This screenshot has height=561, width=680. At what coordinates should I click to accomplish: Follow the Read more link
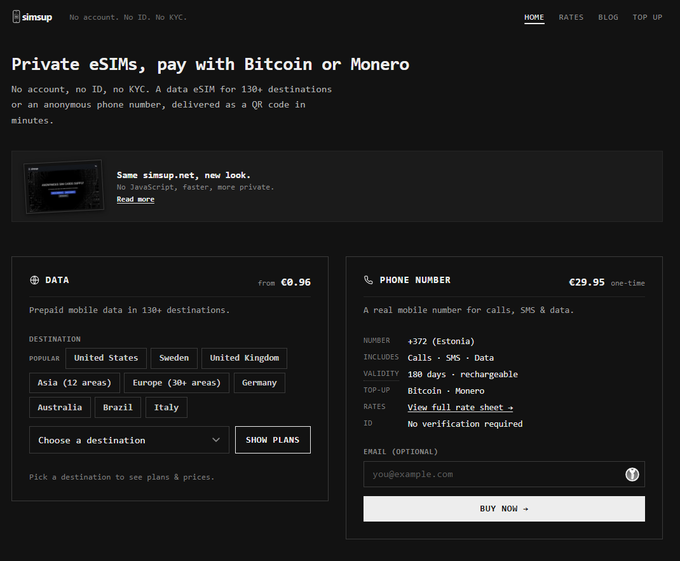coord(135,199)
